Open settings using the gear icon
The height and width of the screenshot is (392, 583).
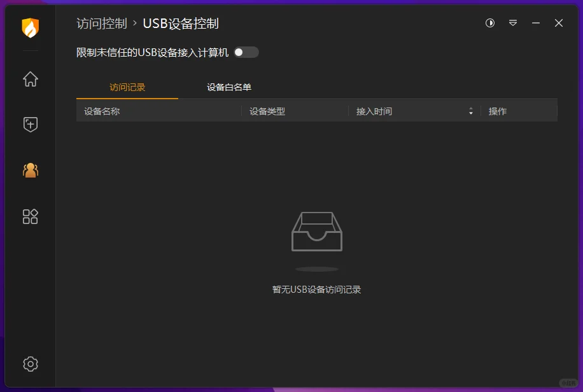[x=29, y=363]
